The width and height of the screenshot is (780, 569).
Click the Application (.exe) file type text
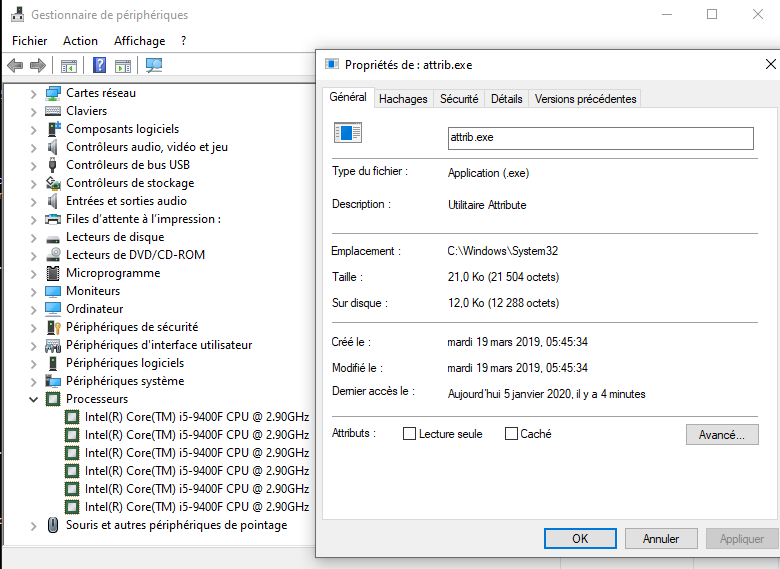pyautogui.click(x=488, y=173)
